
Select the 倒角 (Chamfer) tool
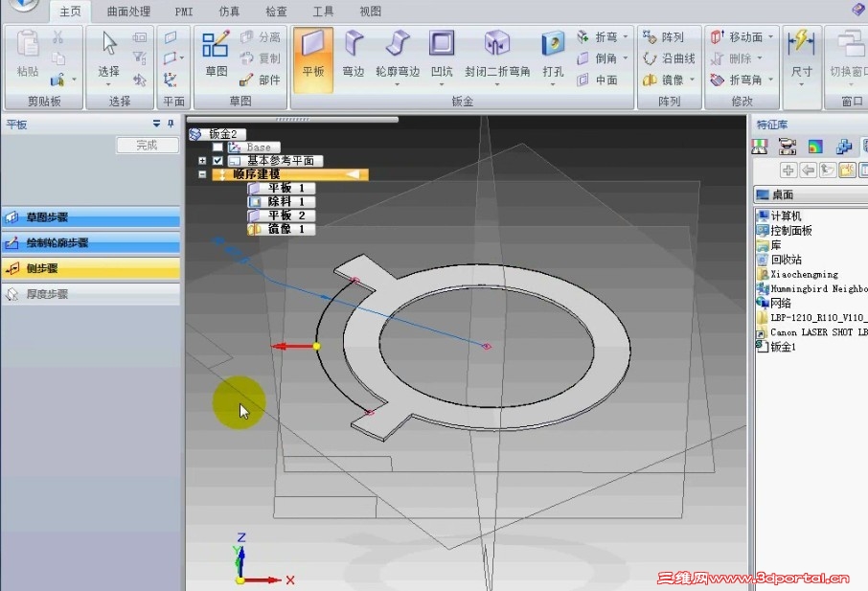pyautogui.click(x=597, y=58)
